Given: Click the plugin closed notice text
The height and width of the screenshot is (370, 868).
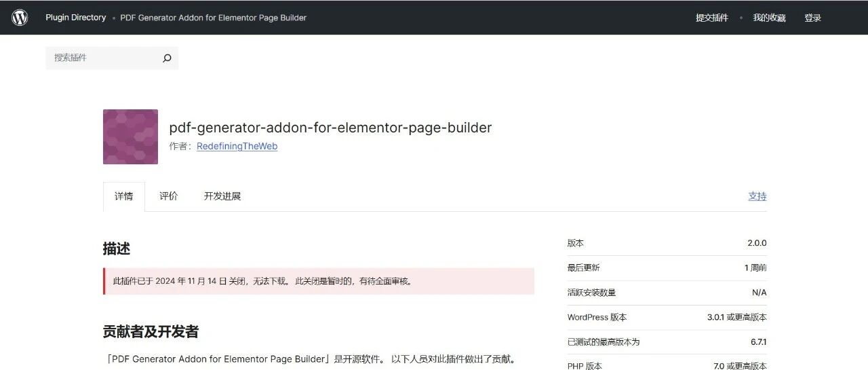Looking at the screenshot, I should (262, 281).
